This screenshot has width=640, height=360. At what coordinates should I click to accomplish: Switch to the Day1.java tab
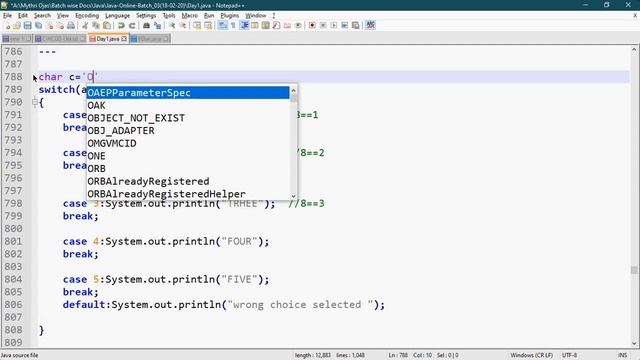coord(108,39)
